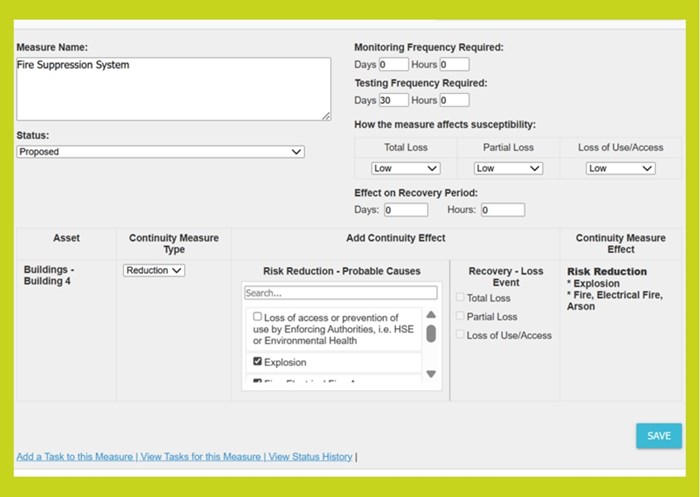Screen dimensions: 700x497
Task: Click the Testing Frequency Required label
Action: point(421,83)
